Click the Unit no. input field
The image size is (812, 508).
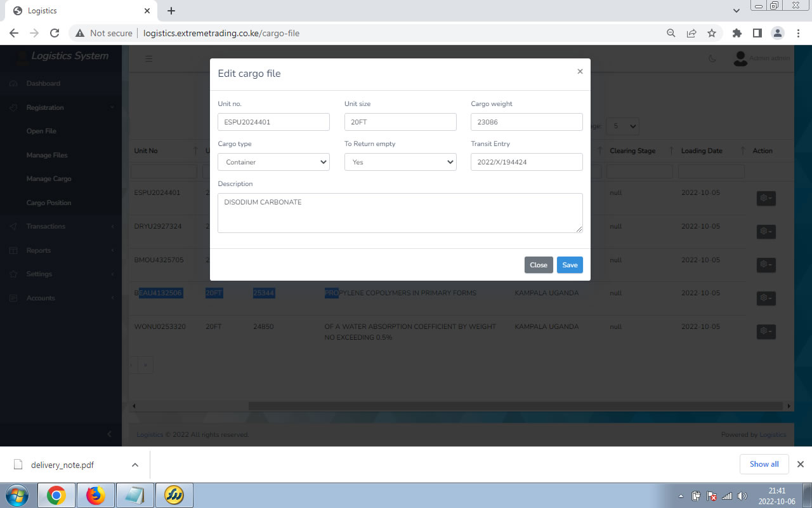click(x=273, y=122)
